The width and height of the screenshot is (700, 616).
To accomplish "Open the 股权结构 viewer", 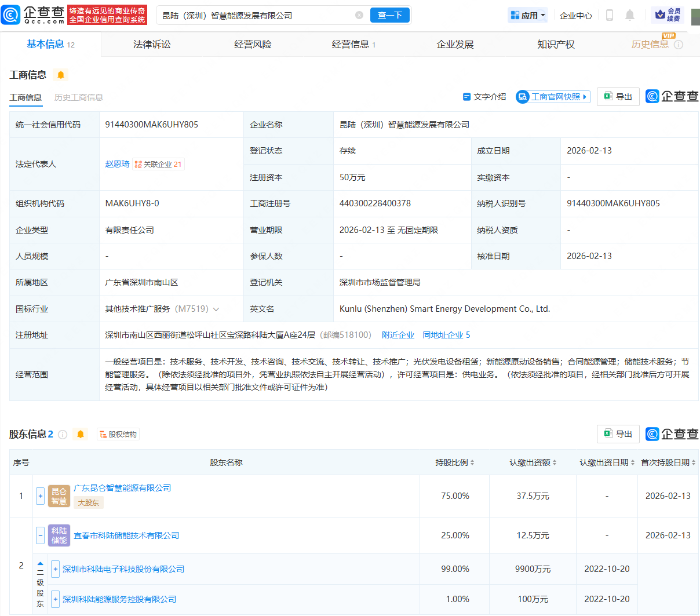I will 118,434.
